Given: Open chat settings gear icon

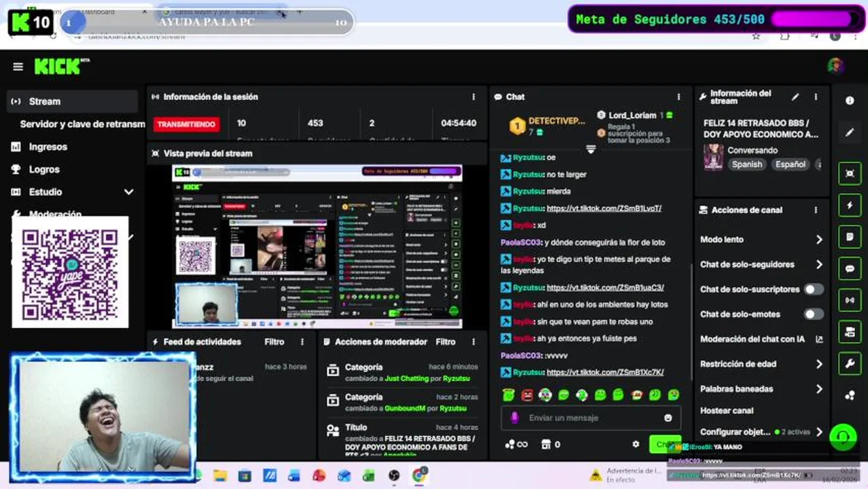Looking at the screenshot, I should tap(636, 444).
